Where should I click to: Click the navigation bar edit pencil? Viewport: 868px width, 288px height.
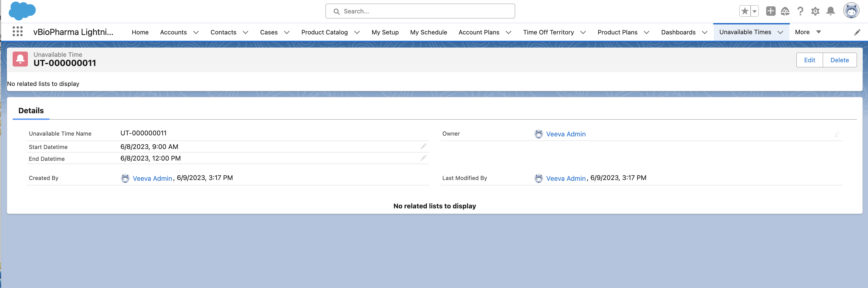point(857,32)
